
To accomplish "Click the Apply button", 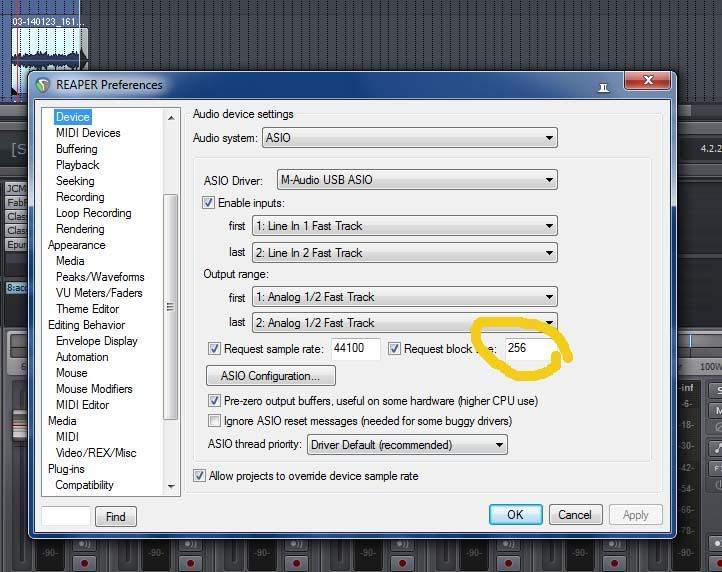I will [635, 514].
